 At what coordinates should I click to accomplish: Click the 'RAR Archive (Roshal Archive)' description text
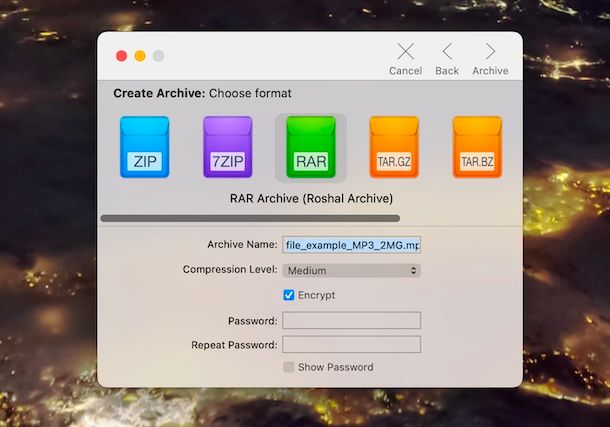311,198
